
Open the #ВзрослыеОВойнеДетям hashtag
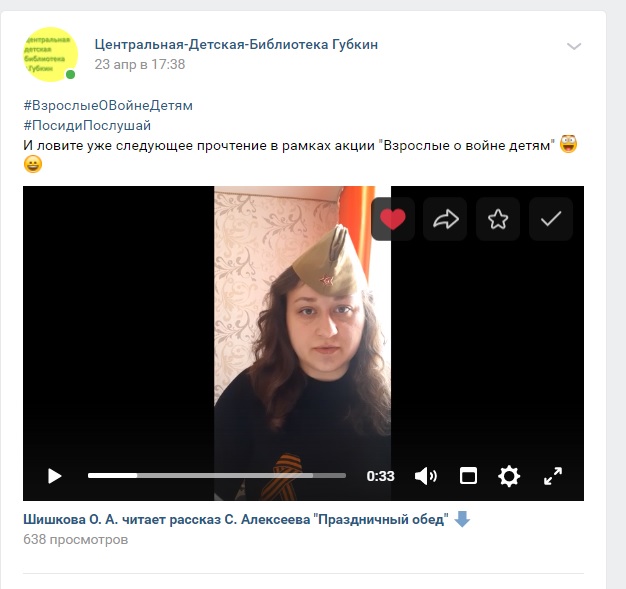click(x=108, y=105)
